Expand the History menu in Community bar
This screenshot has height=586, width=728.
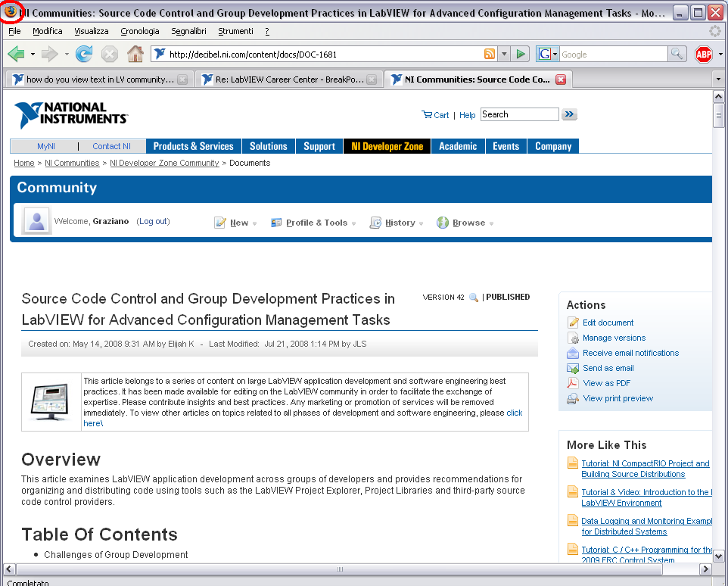point(397,223)
